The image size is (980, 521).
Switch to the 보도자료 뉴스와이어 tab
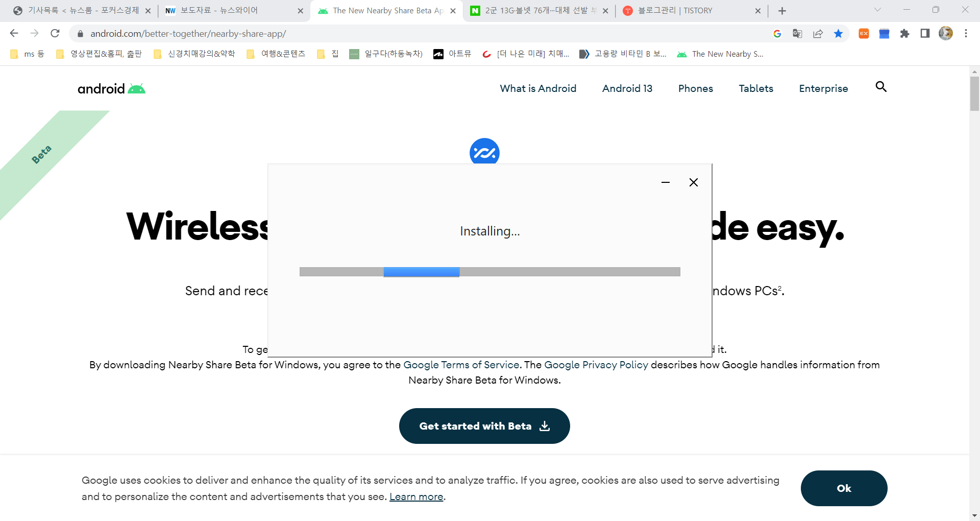(234, 11)
